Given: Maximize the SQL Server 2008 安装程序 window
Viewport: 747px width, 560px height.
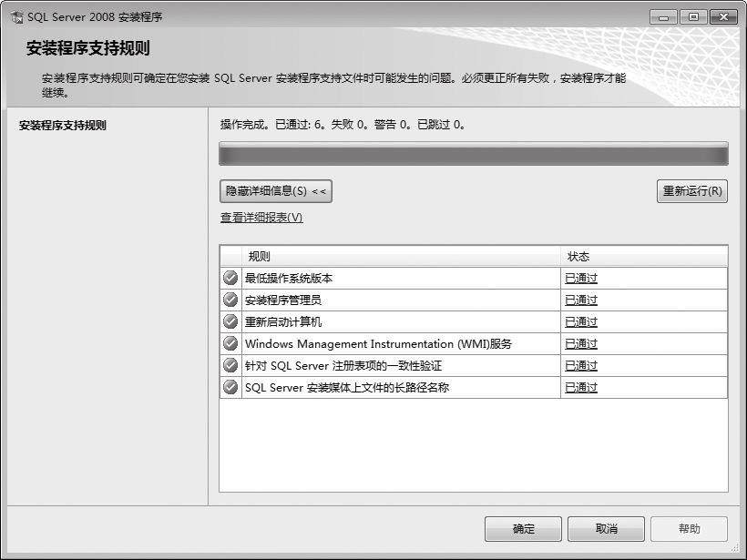Looking at the screenshot, I should 693,17.
